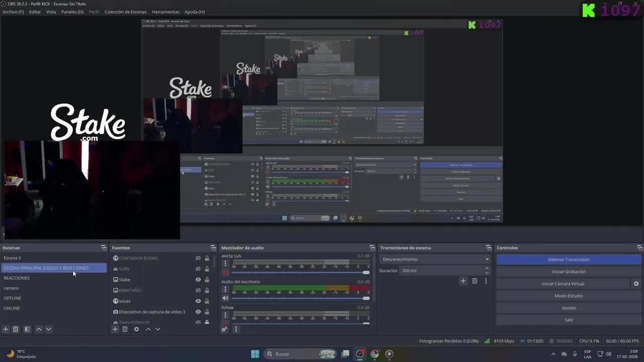Delete transition with trash icon

[474, 281]
